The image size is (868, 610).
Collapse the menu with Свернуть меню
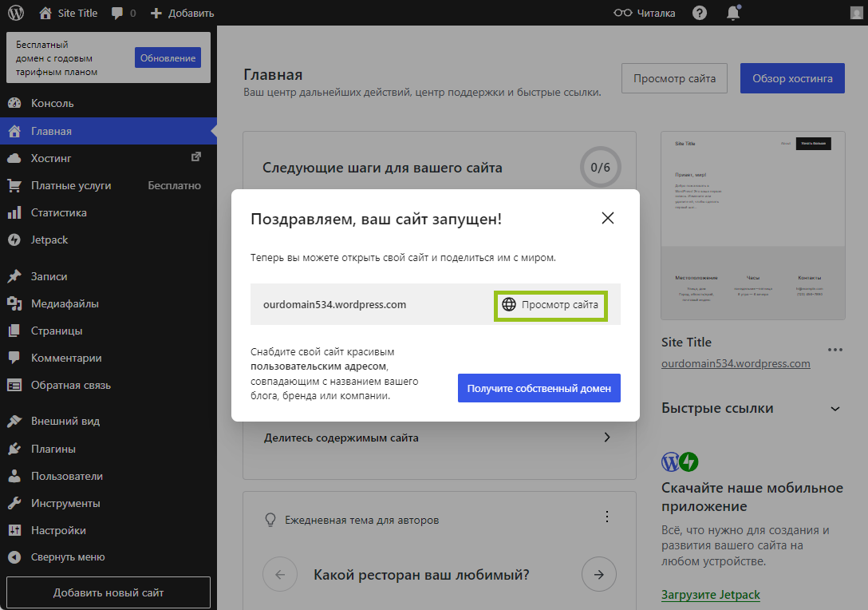[x=108, y=557]
